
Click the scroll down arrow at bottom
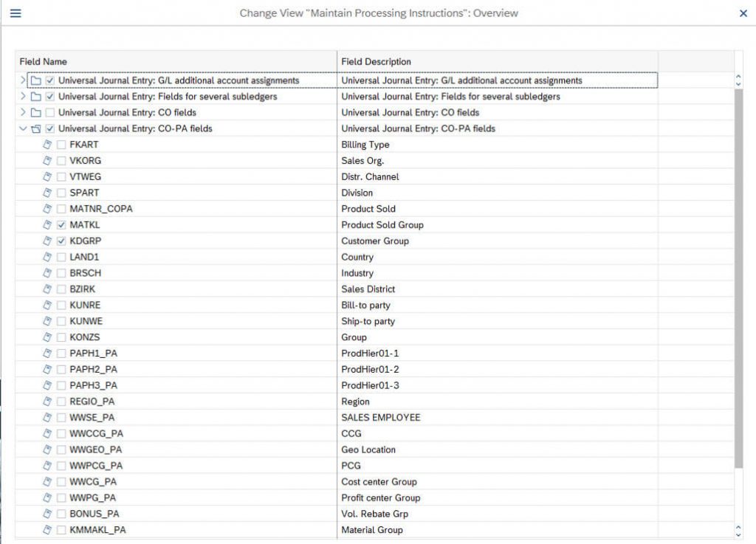(x=738, y=534)
